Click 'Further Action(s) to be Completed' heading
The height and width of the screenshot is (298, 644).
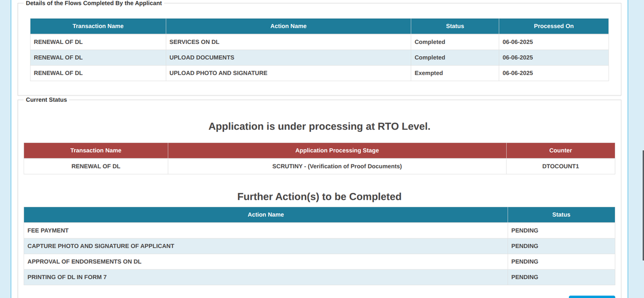coord(319,197)
